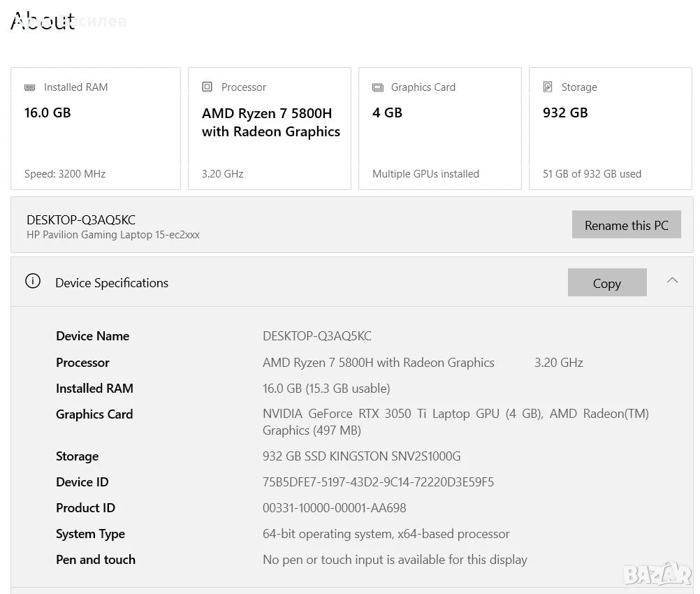This screenshot has width=700, height=594.
Task: Click the 932 GB SSD KINGSTON SNV2S1000G value
Action: 362,456
